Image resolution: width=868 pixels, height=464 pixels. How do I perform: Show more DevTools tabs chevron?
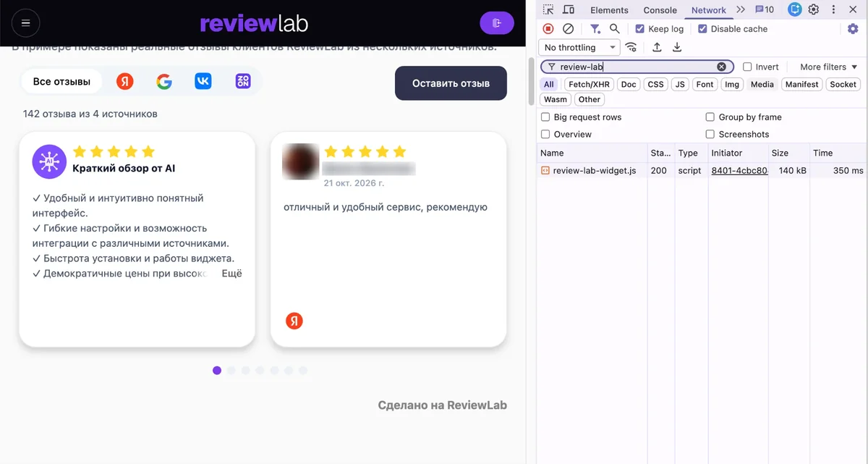[741, 9]
